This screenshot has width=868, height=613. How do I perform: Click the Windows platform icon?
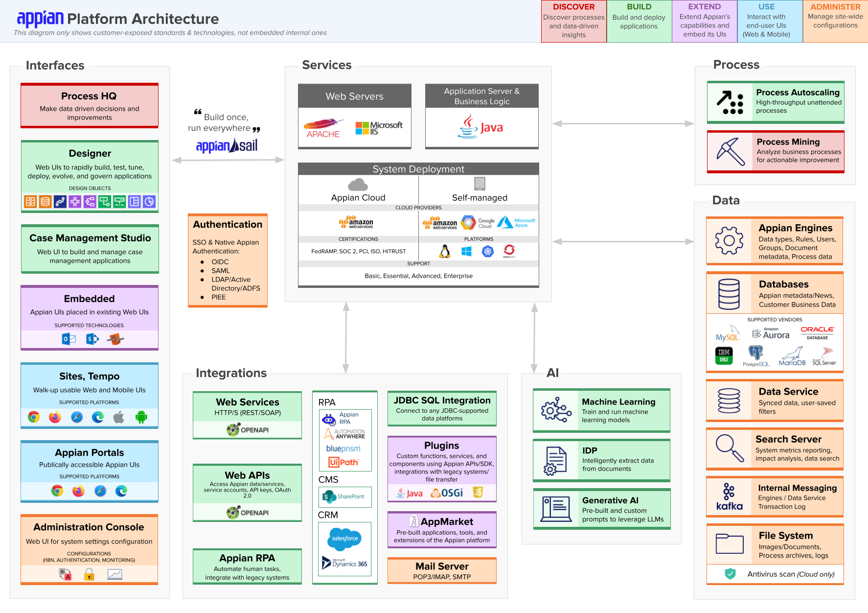[x=466, y=251]
